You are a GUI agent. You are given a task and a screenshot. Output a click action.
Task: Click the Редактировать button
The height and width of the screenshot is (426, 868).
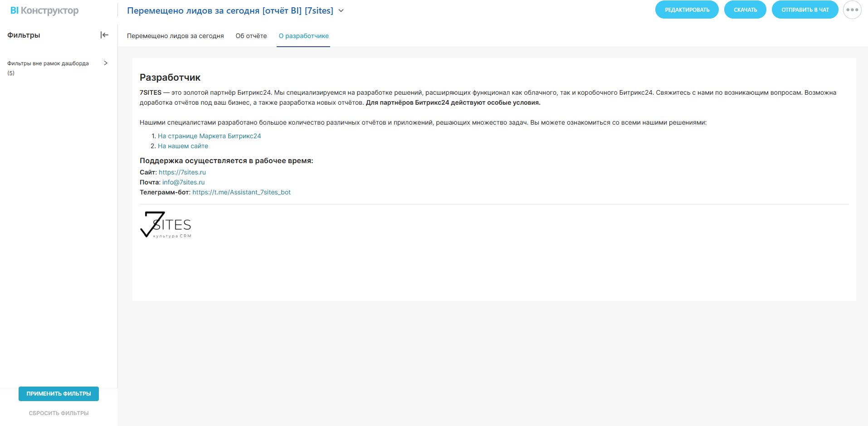[x=687, y=10]
